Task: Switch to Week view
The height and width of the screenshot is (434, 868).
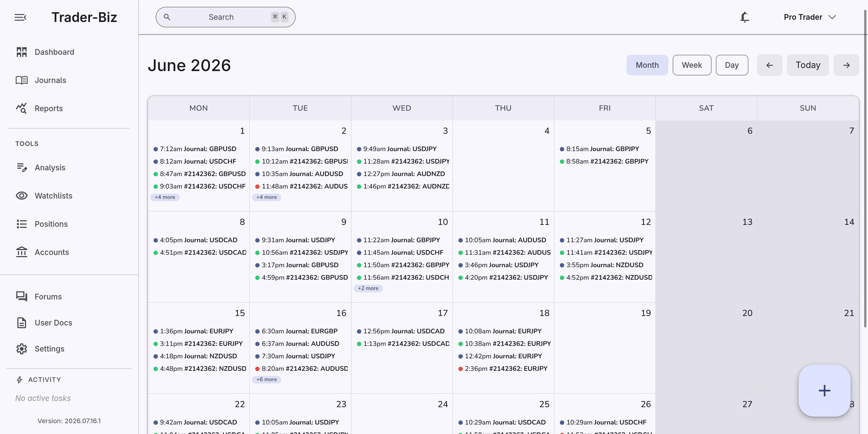Action: (x=692, y=65)
